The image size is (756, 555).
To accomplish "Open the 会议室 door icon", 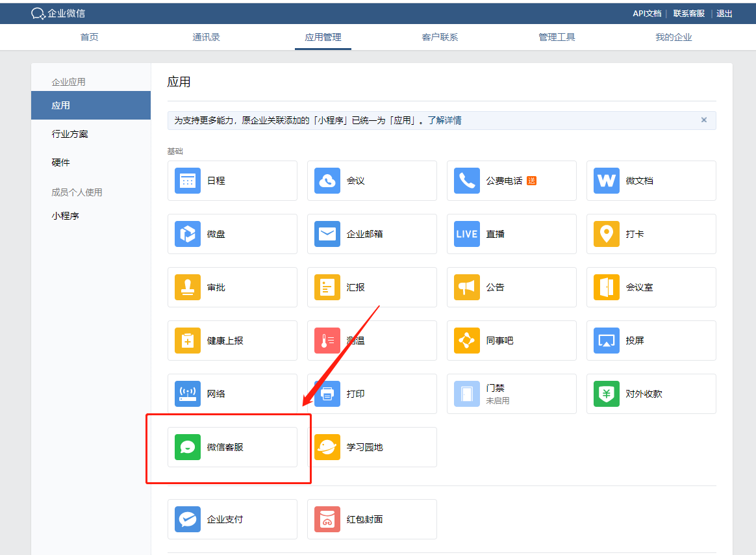I will click(606, 287).
